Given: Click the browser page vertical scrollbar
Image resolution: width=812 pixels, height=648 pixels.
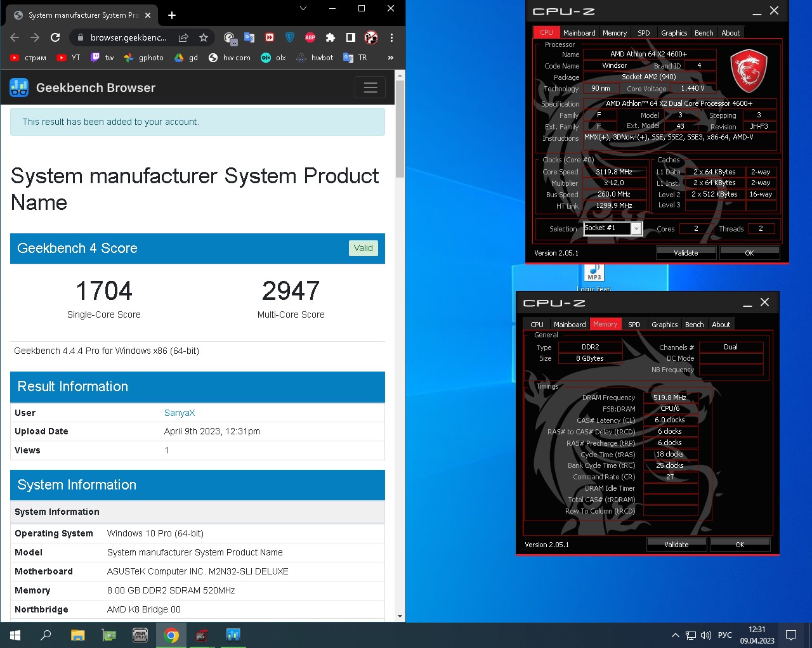Looking at the screenshot, I should point(400,129).
